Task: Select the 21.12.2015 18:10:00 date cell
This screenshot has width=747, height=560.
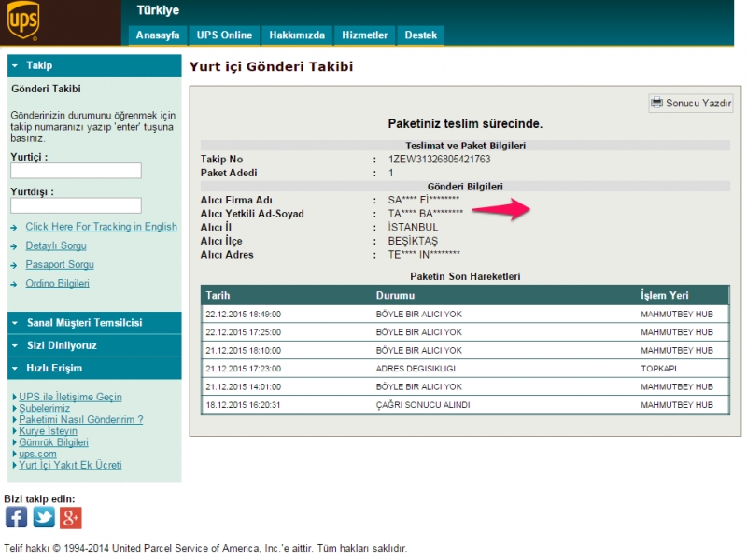Action: (243, 351)
